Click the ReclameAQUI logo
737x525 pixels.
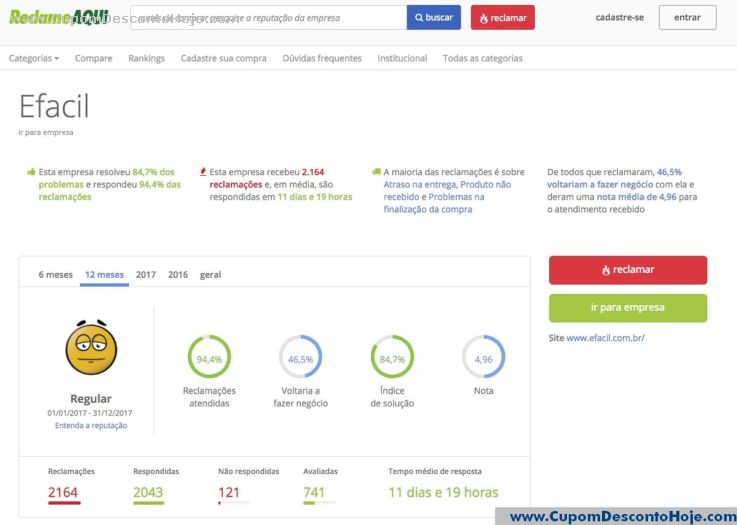[59, 17]
